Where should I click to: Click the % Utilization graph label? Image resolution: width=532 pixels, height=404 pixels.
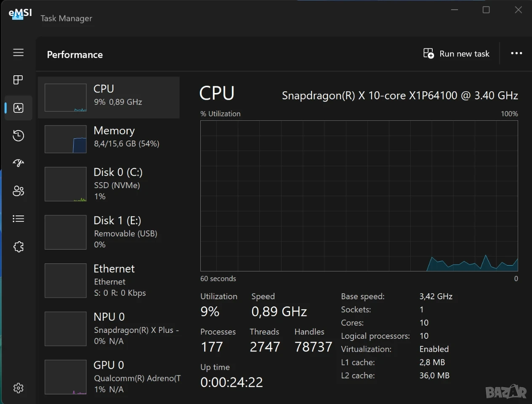pos(221,114)
